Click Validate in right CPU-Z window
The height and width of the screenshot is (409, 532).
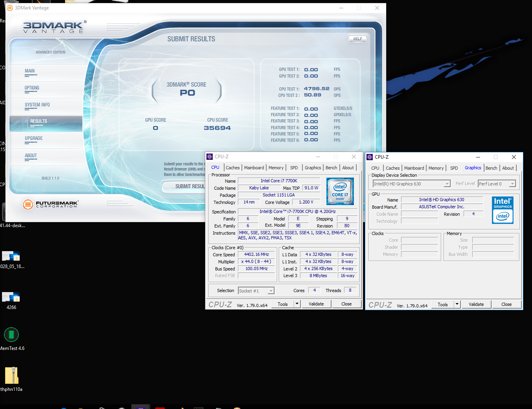[x=476, y=304]
